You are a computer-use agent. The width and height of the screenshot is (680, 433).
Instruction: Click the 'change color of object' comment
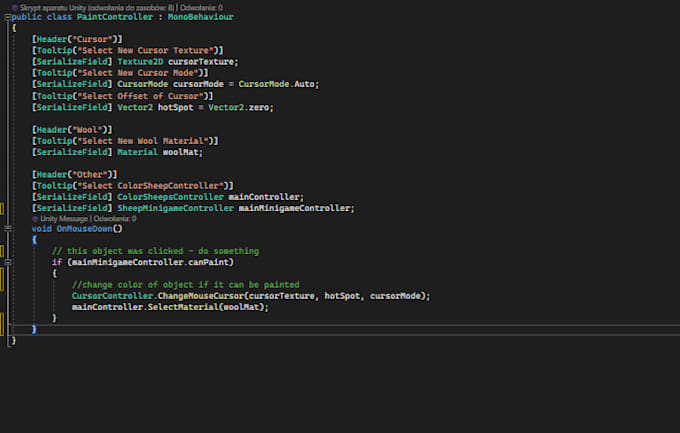point(186,285)
